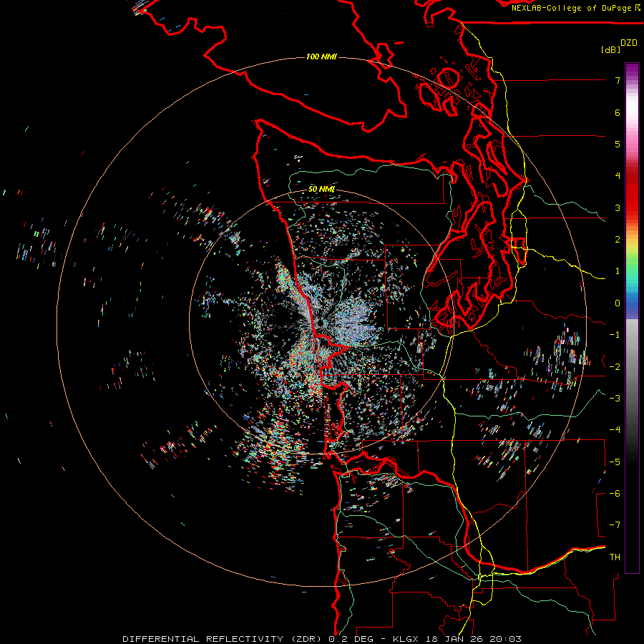Screen dimensions: 644x644
Task: Click the DZD [dB] legend title
Action: pyautogui.click(x=619, y=46)
